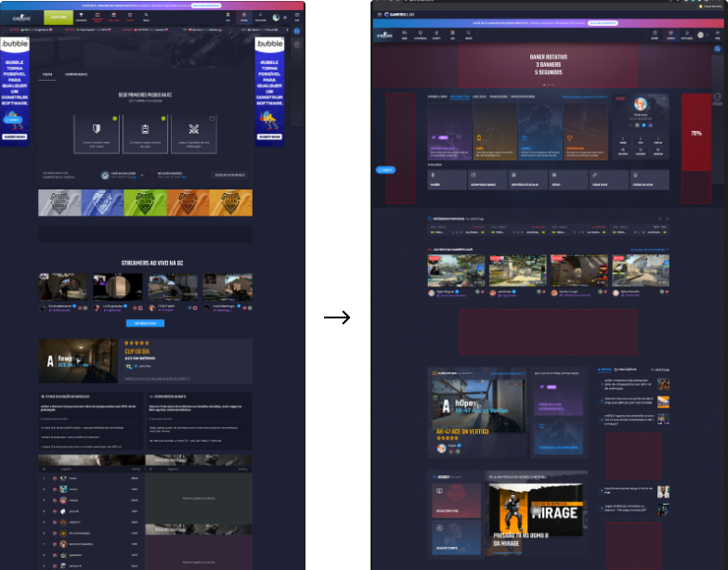728x570 pixels.
Task: Click CS:GO logo in right page navbar
Action: pos(384,35)
